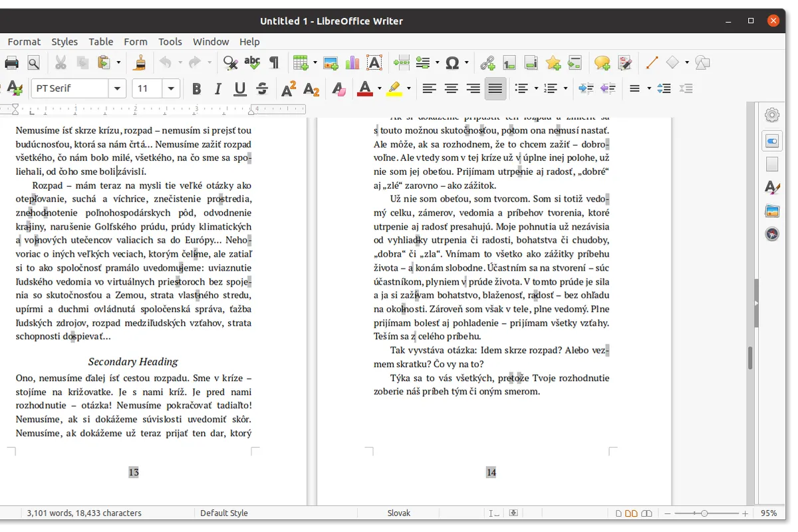Viewport: 798px width, 532px height.
Task: Click the Copy icon
Action: pyautogui.click(x=82, y=63)
